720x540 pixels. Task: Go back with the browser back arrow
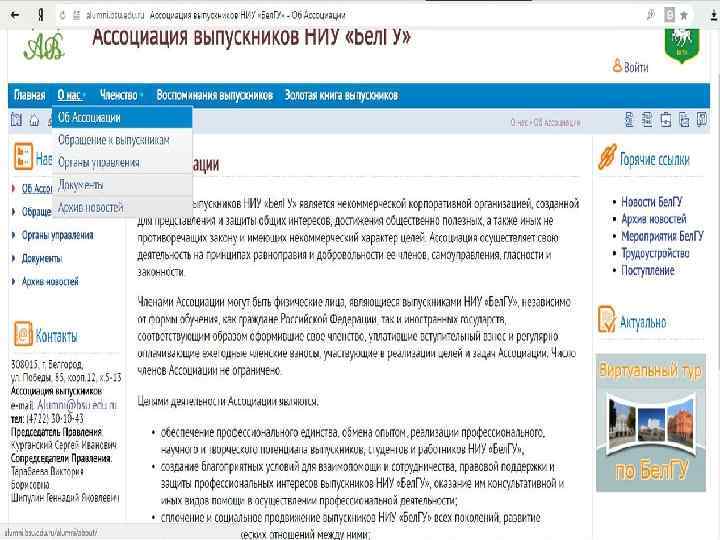tap(15, 15)
